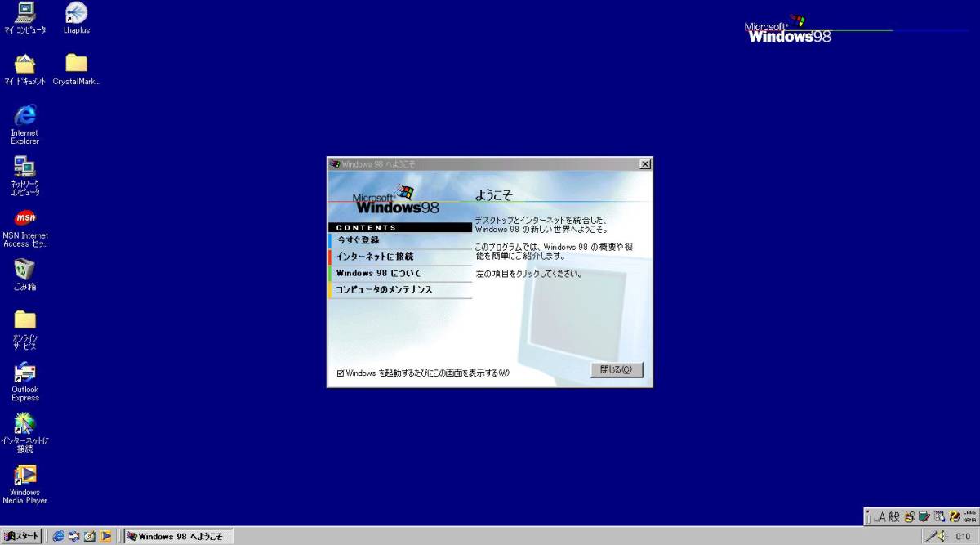Toggle pen input mode on the IME toolbar
This screenshot has width=980, height=545.
923,516
